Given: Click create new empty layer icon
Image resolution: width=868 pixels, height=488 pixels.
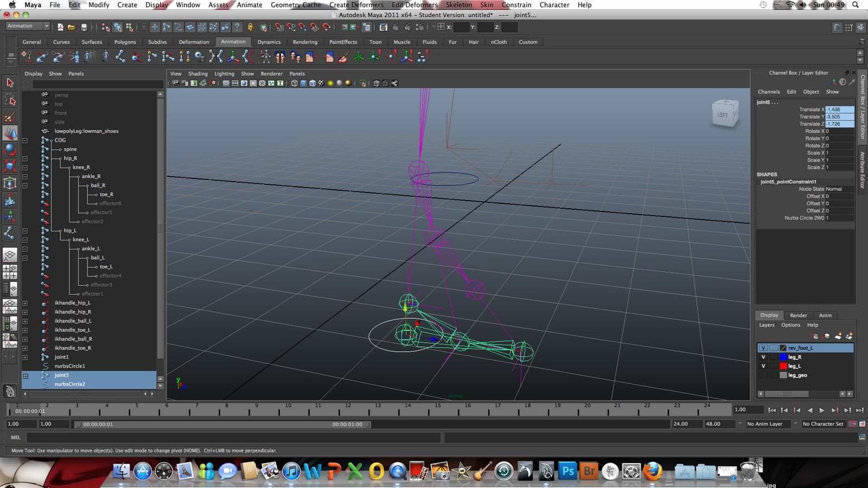Looking at the screenshot, I should pos(838,336).
